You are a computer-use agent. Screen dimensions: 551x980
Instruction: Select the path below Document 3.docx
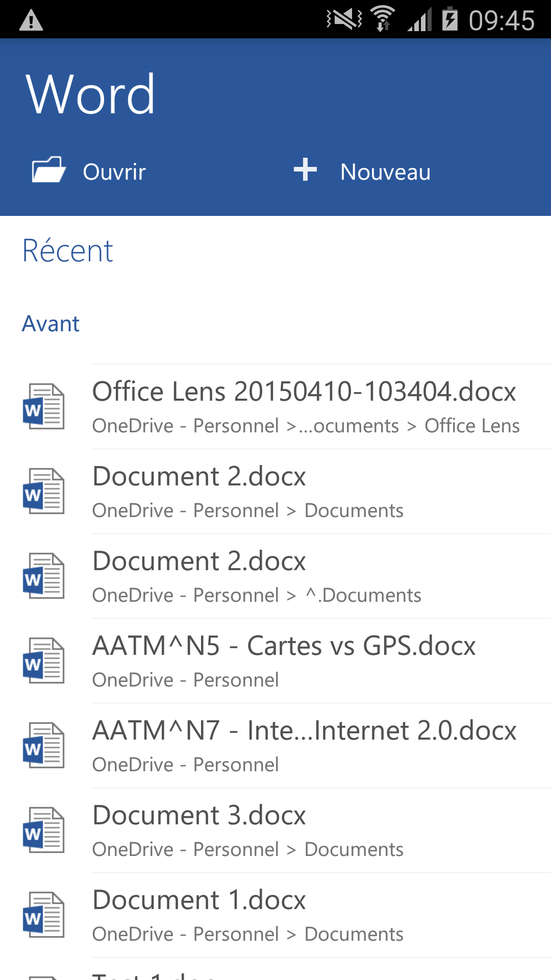pyautogui.click(x=248, y=849)
